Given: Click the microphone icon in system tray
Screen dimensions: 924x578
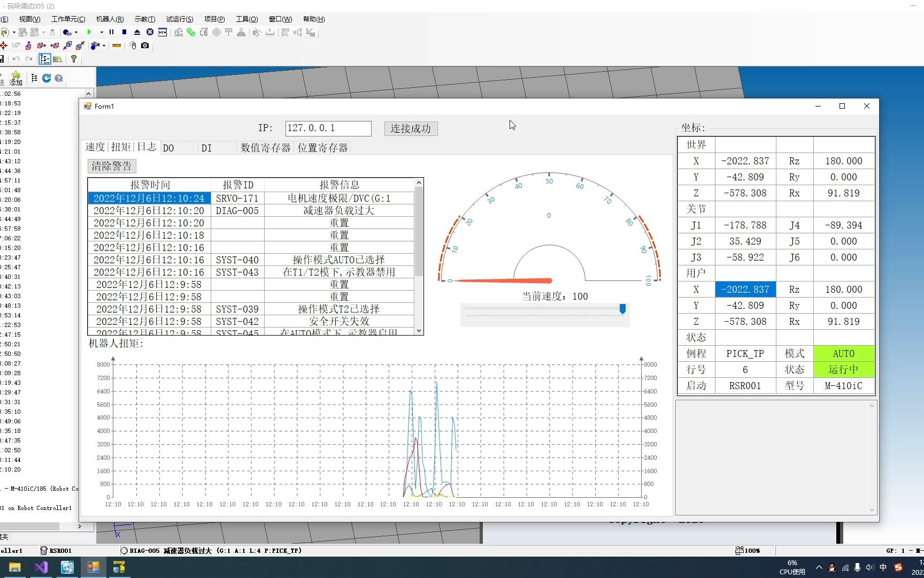Looking at the screenshot, I should pyautogui.click(x=858, y=567).
